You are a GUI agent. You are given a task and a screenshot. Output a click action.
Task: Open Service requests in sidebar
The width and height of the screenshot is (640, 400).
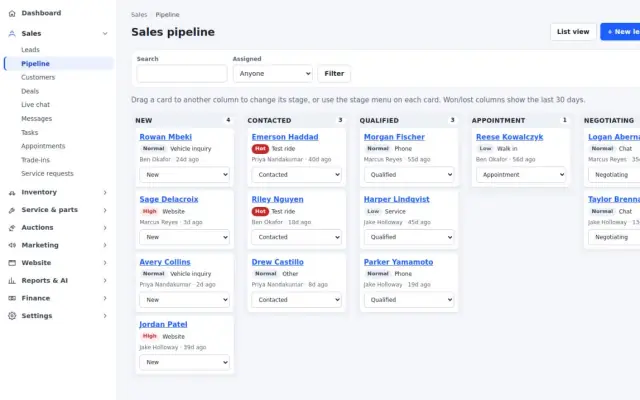[47, 173]
